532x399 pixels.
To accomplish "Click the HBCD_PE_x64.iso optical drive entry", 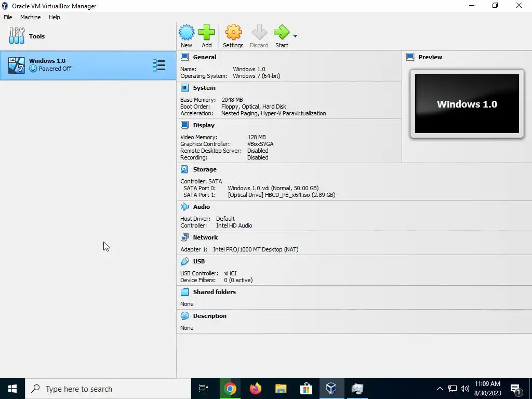I will [x=282, y=195].
